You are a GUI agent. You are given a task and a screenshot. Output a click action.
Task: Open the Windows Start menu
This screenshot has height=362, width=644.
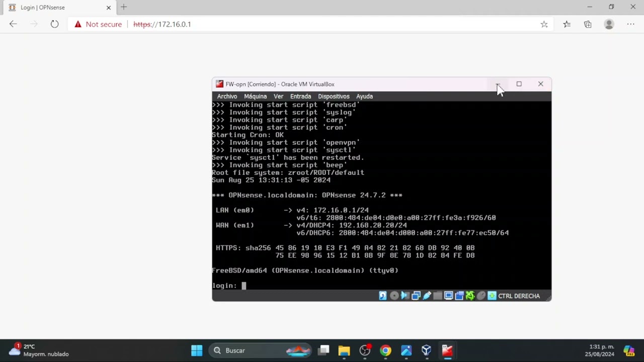point(197,350)
